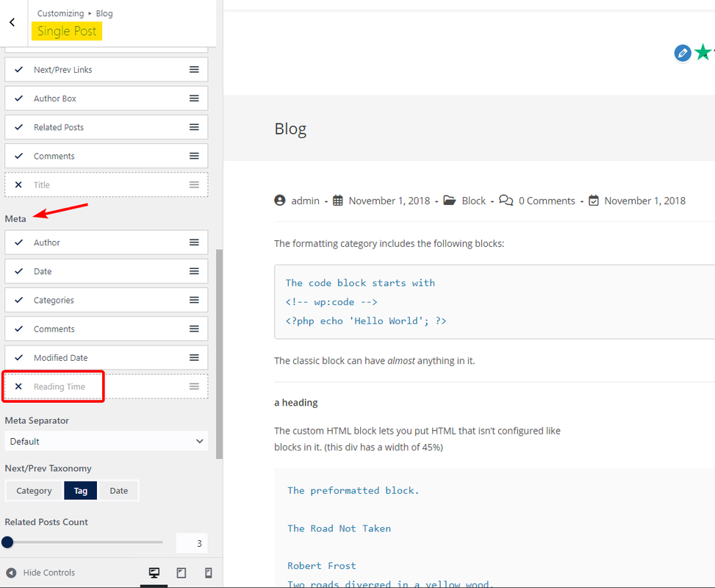This screenshot has height=588, width=715.
Task: Disable Modified Date meta checkmark
Action: pyautogui.click(x=18, y=357)
